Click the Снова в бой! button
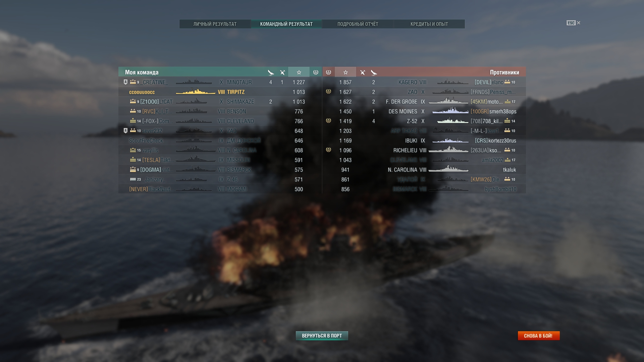Image resolution: width=644 pixels, height=362 pixels. [x=539, y=336]
